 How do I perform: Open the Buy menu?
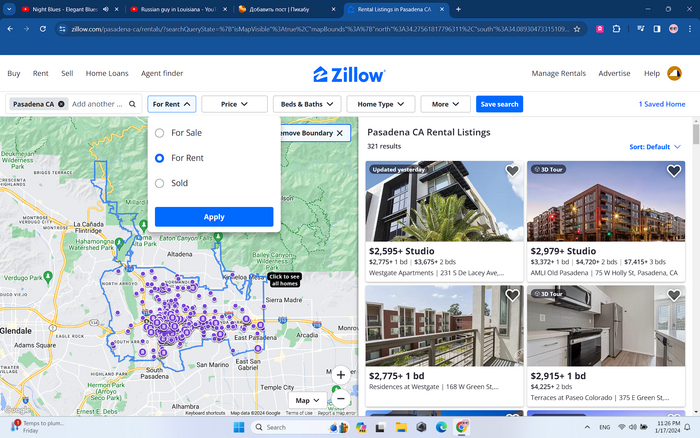click(x=14, y=73)
